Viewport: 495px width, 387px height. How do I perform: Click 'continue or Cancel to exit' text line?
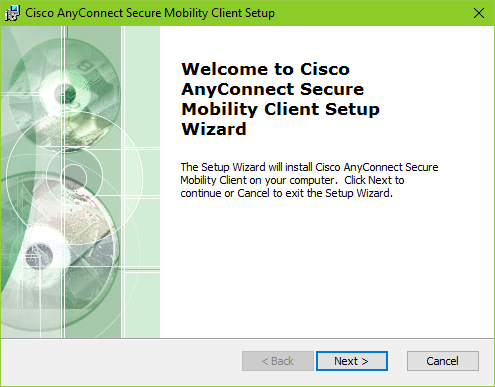point(286,193)
